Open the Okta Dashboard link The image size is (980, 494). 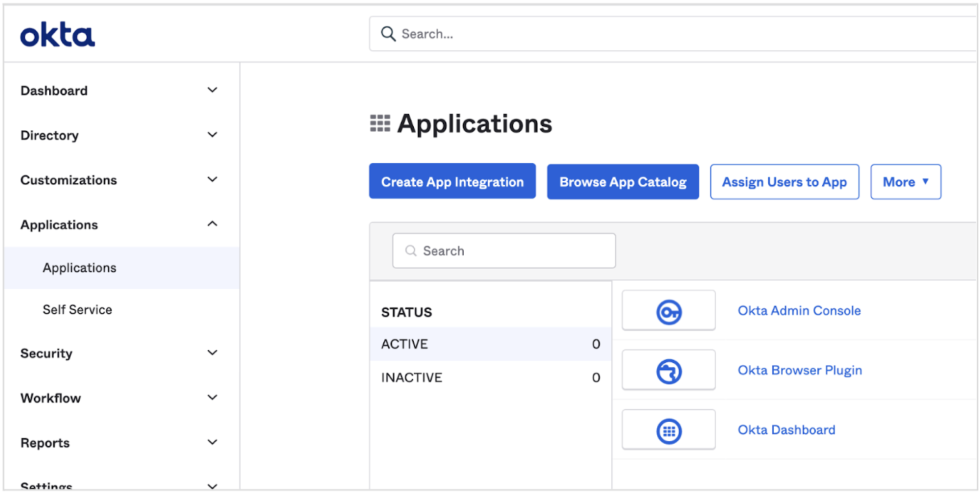pyautogui.click(x=786, y=430)
